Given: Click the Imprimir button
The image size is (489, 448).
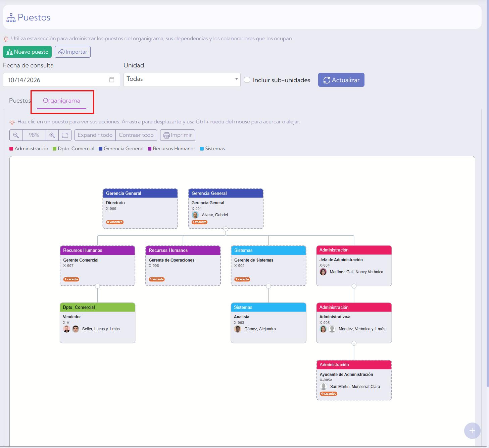Looking at the screenshot, I should tap(178, 135).
